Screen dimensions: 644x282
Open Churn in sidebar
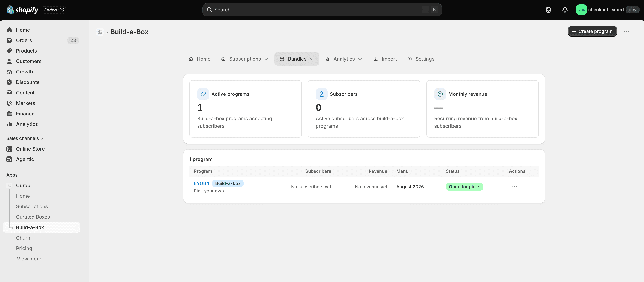pos(23,238)
